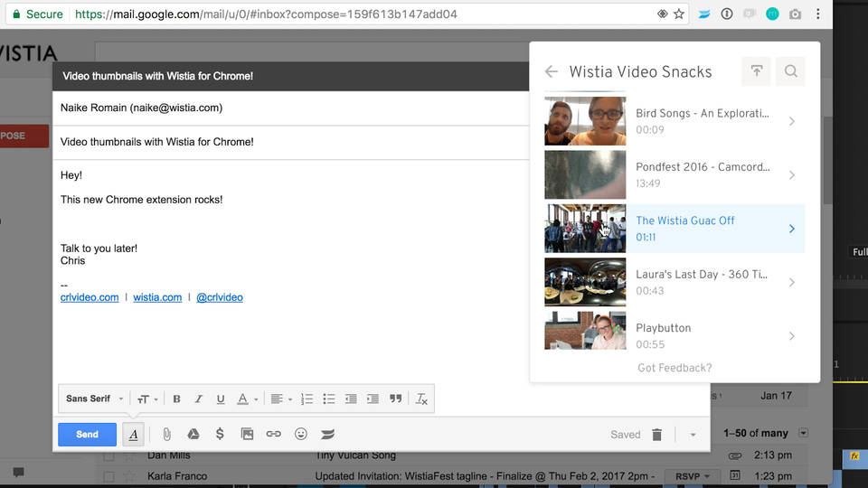
Task: Select Laura's Last Day thumbnail
Action: click(585, 282)
